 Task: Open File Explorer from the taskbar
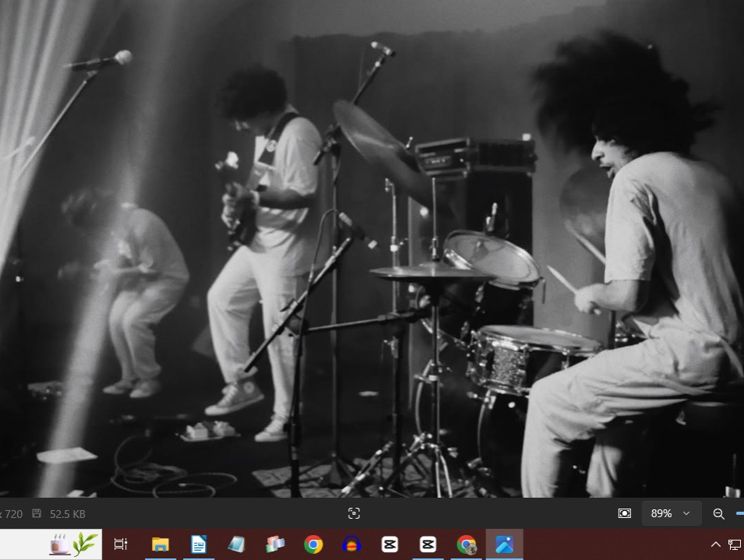(x=160, y=544)
